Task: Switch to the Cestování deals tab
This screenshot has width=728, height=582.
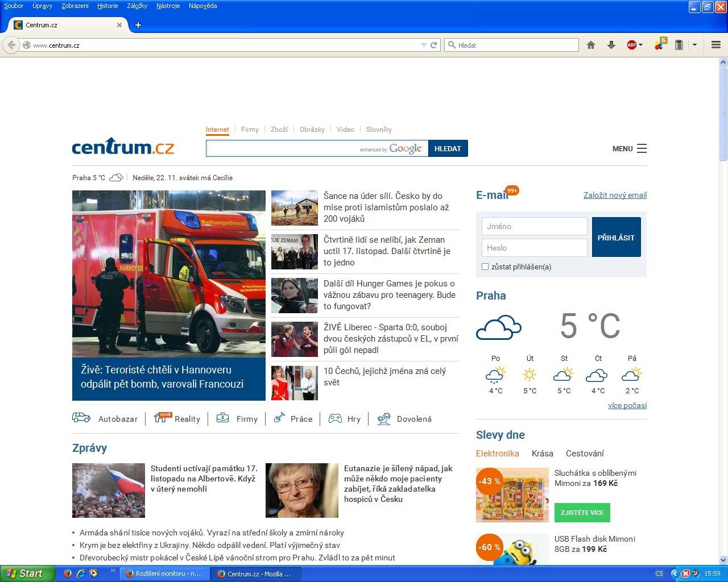Action: [585, 454]
